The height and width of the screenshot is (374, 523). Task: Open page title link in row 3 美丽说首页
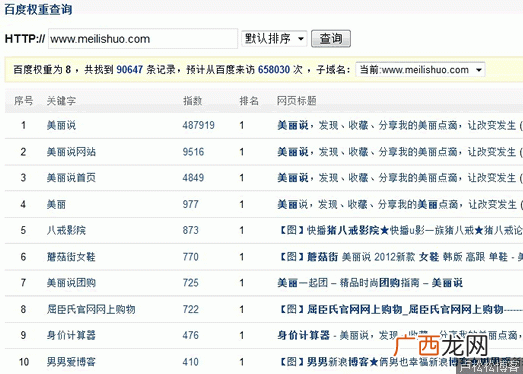(400, 177)
